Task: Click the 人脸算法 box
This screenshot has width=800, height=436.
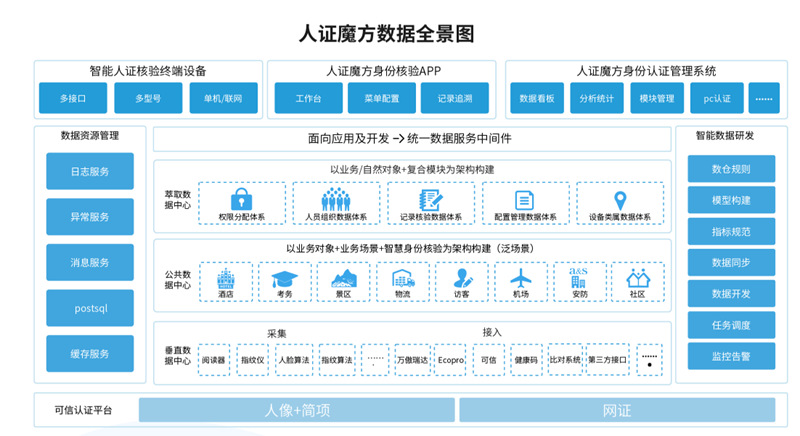Action: pyautogui.click(x=293, y=360)
